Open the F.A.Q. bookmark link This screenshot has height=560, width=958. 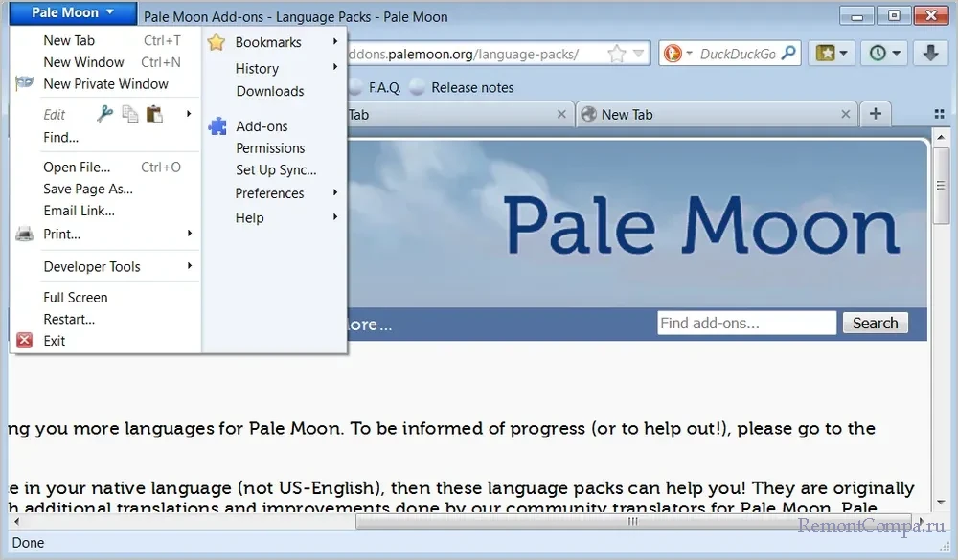pyautogui.click(x=384, y=88)
